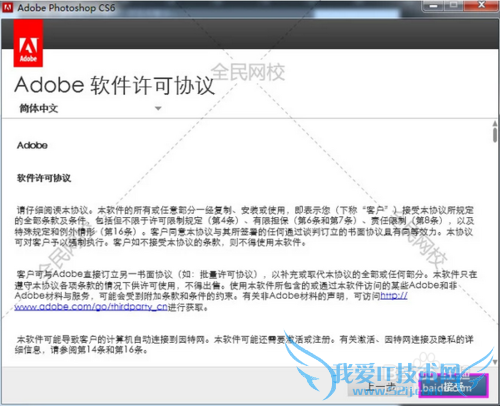
Task: Open the 简体中文 language dropdown
Action: (x=90, y=108)
